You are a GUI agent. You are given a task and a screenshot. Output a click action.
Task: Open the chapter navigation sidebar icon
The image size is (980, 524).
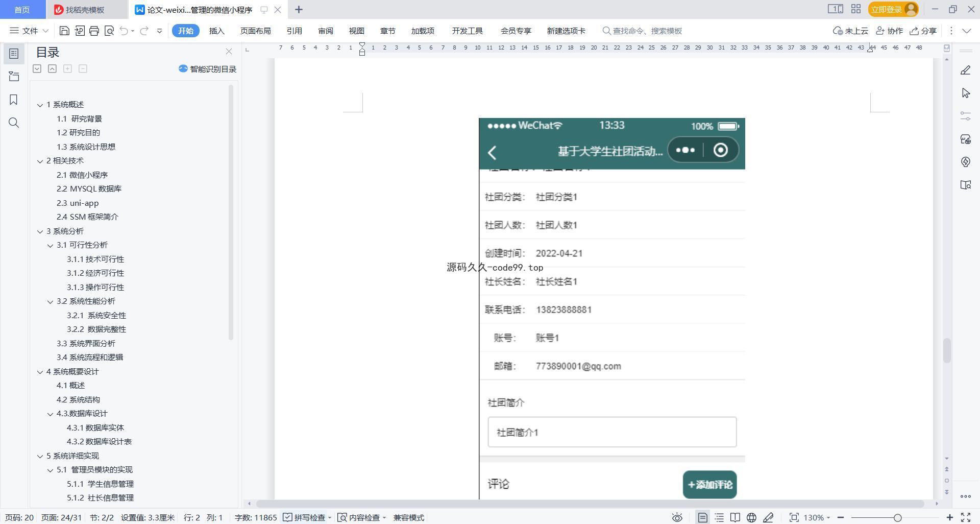14,77
